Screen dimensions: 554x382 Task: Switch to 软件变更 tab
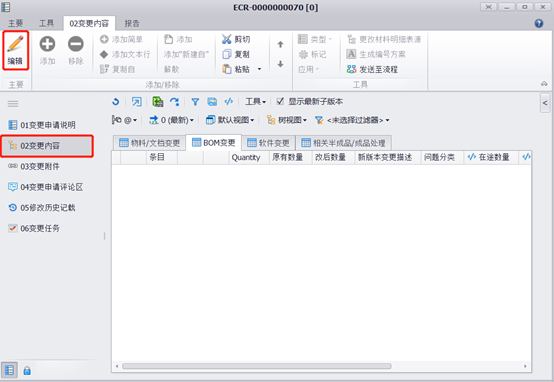[x=269, y=143]
